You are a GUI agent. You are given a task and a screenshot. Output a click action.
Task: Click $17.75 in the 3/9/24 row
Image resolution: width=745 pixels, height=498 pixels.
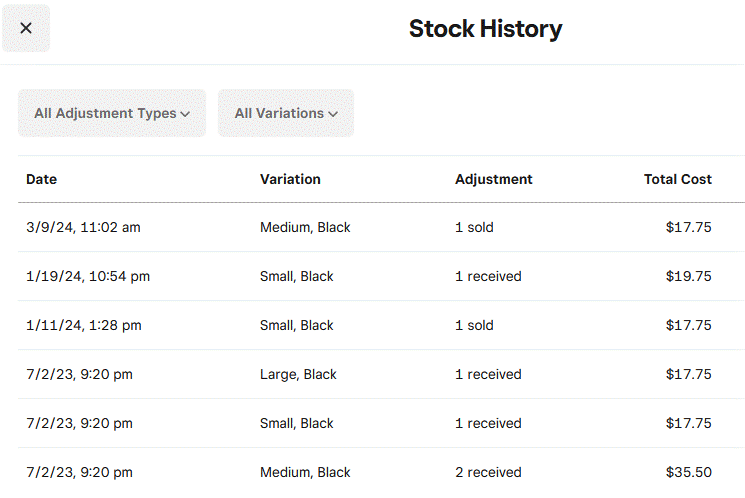pos(688,227)
